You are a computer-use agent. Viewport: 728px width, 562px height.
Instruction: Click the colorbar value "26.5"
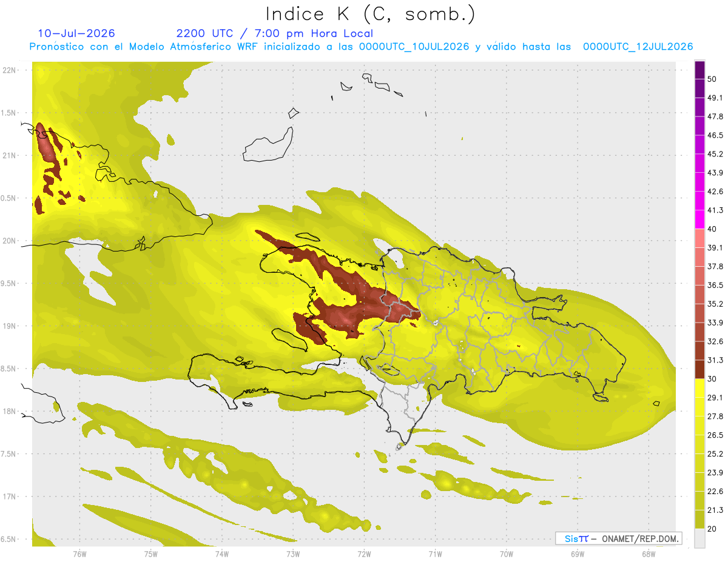(715, 435)
